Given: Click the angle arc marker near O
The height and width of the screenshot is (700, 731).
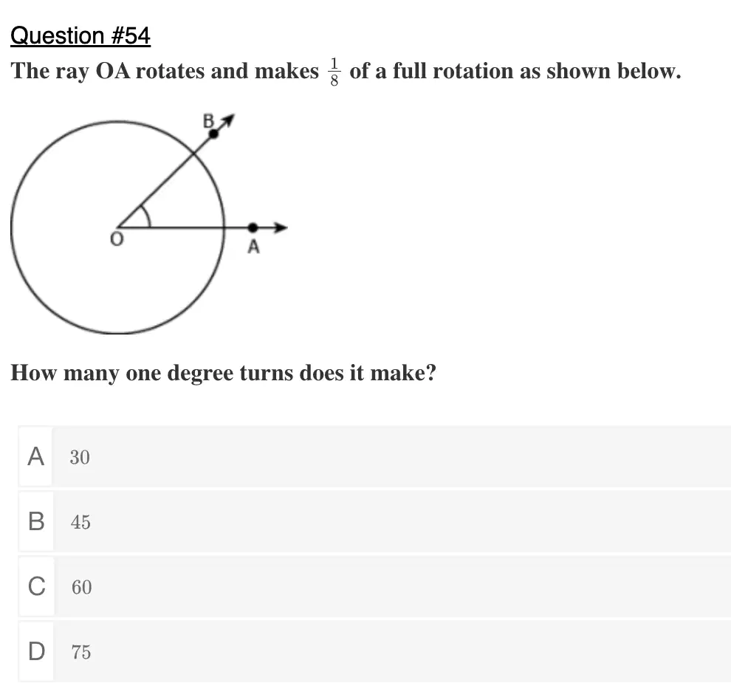Looking at the screenshot, I should click(145, 216).
